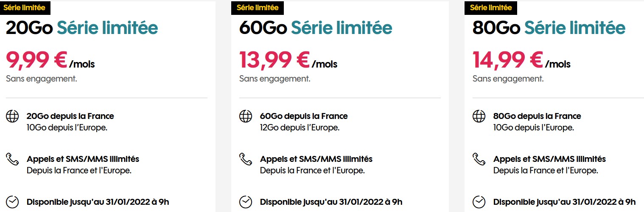Click the Série limitée badge above 20Go
The height and width of the screenshot is (212, 644).
pos(24,8)
